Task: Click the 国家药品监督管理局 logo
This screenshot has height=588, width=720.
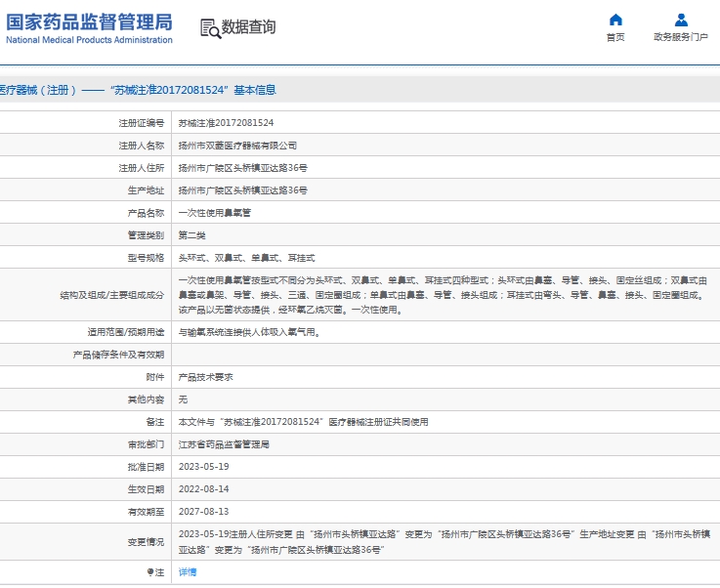Action: click(89, 22)
